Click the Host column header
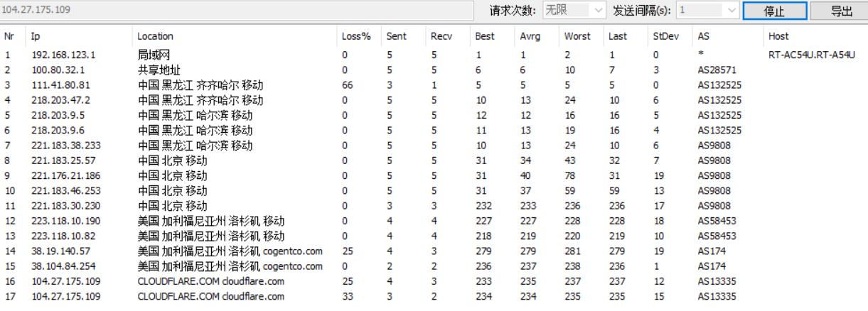 point(778,36)
